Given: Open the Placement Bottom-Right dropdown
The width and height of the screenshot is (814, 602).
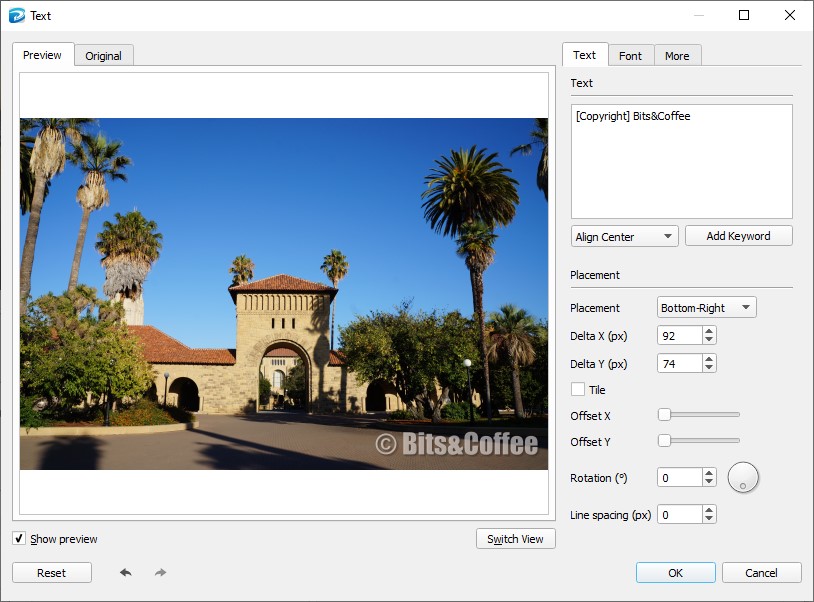Looking at the screenshot, I should [707, 307].
